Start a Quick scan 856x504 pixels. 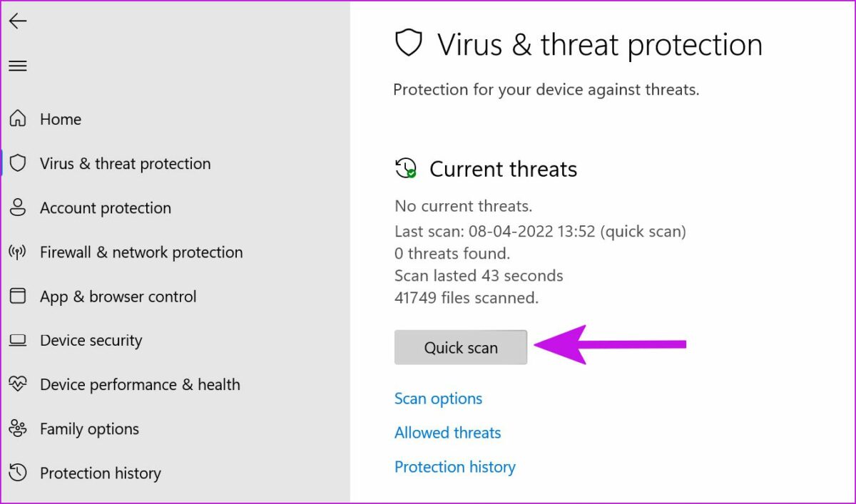point(461,347)
